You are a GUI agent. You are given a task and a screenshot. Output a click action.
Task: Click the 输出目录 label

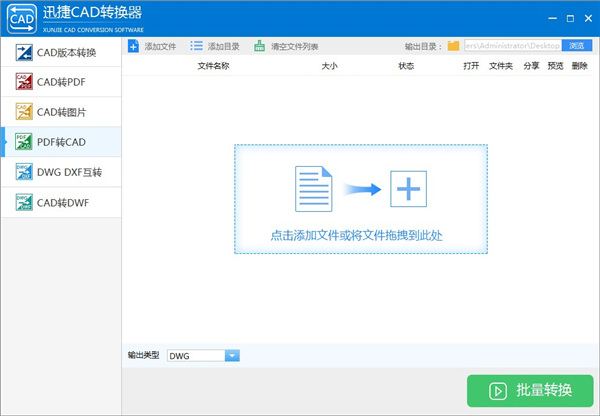coord(423,47)
